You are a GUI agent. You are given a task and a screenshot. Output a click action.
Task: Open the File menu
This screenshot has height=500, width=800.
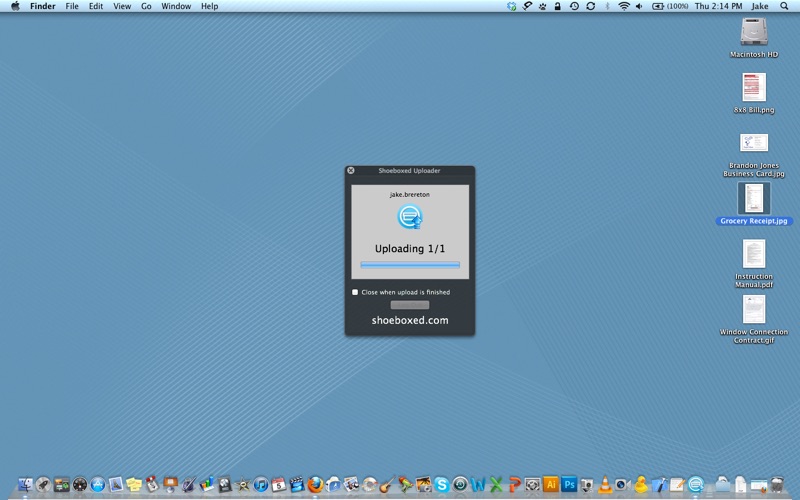(72, 6)
